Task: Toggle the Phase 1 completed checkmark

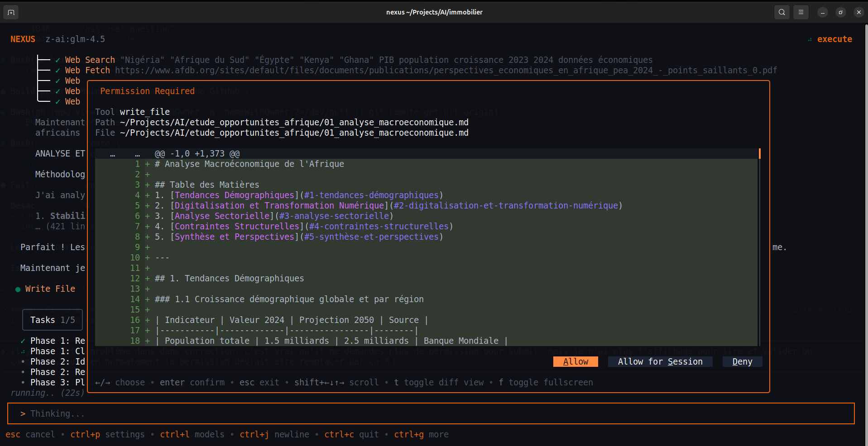Action: (x=23, y=341)
